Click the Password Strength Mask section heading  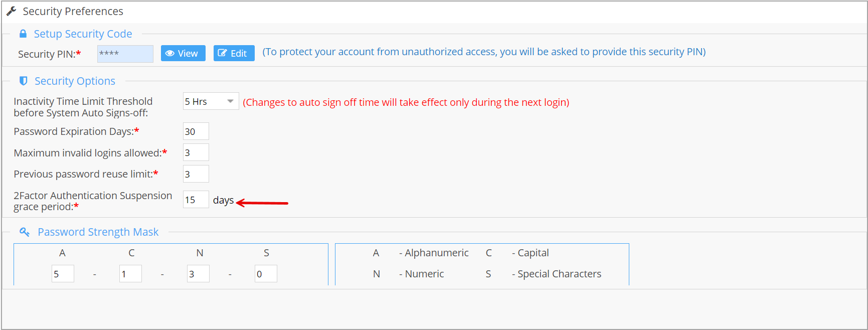(98, 232)
